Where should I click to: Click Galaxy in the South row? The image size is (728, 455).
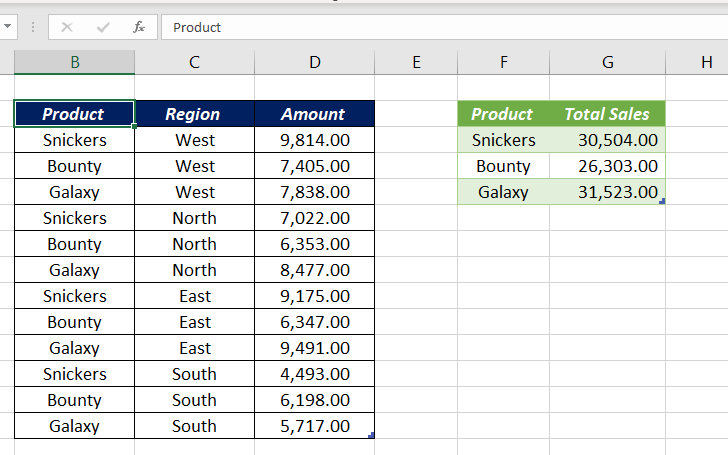tap(75, 426)
